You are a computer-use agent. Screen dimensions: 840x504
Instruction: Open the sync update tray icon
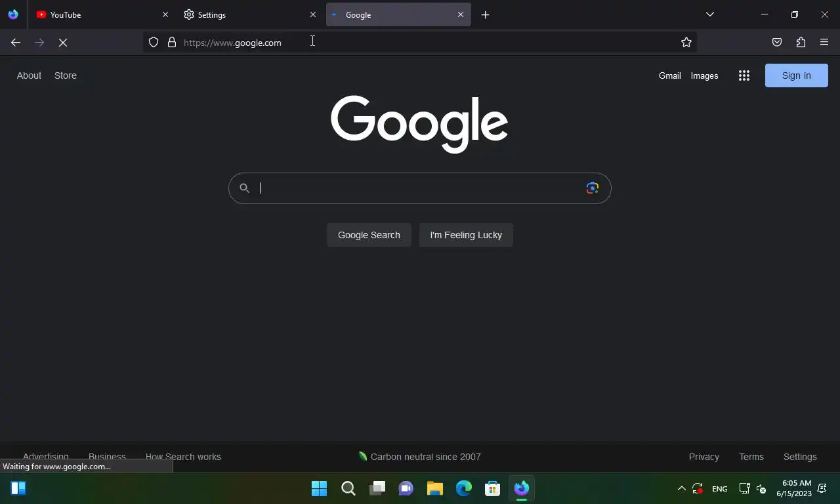point(698,488)
